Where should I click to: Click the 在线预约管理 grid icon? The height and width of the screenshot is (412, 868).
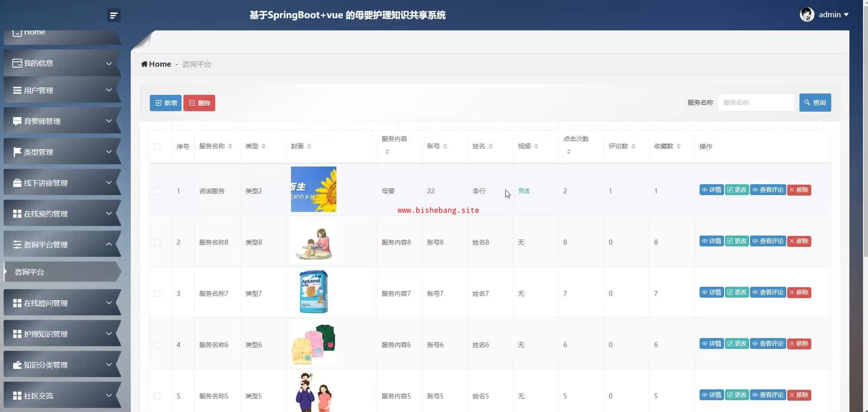pos(17,214)
